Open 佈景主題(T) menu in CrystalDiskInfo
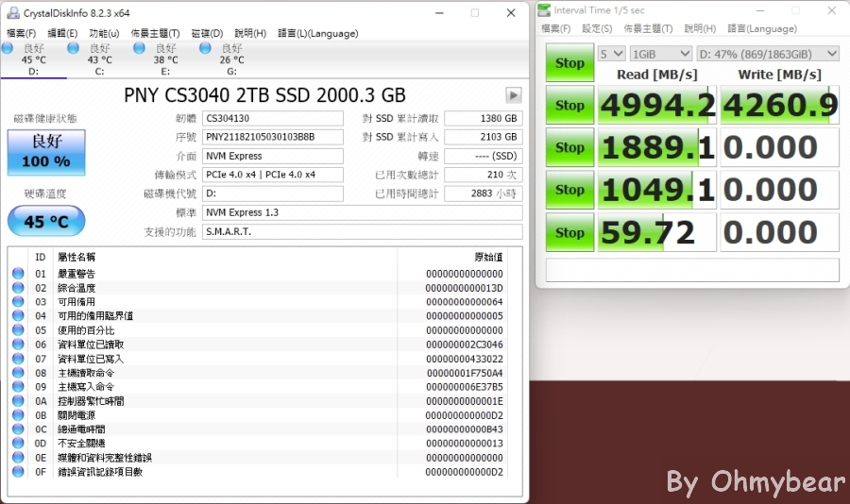 [155, 33]
